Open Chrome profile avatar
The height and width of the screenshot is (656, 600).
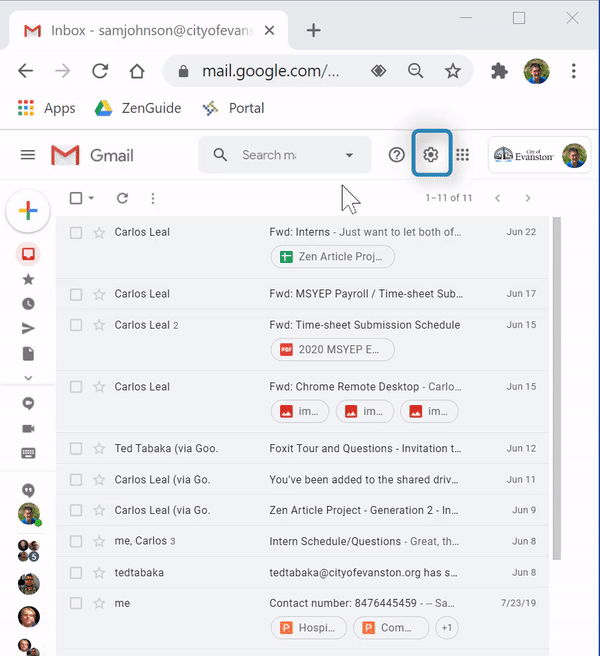click(536, 71)
